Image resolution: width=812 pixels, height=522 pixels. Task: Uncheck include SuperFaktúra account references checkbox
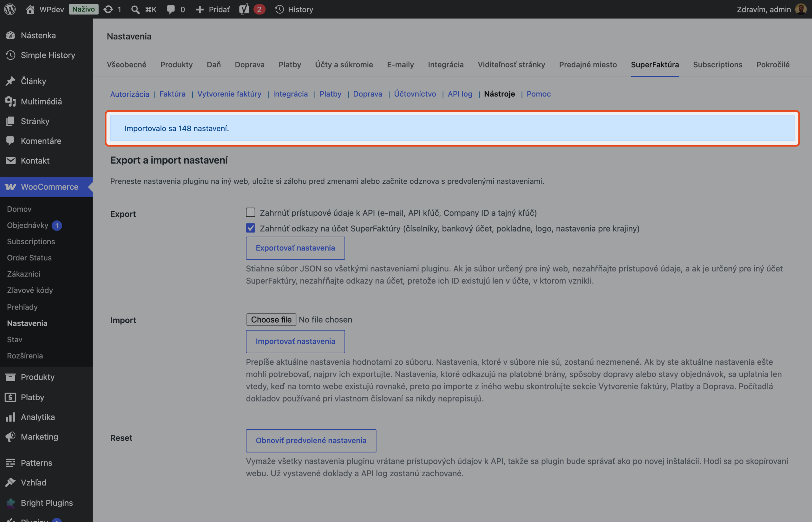[x=251, y=228]
